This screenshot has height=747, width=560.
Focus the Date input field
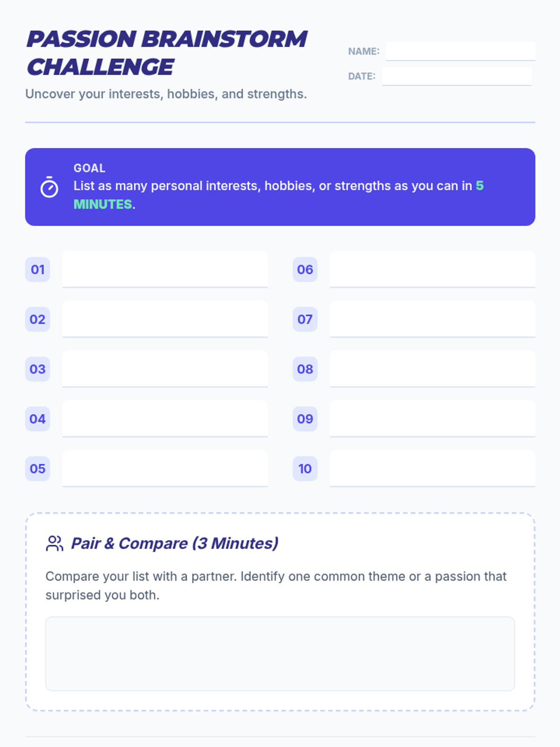pos(456,76)
